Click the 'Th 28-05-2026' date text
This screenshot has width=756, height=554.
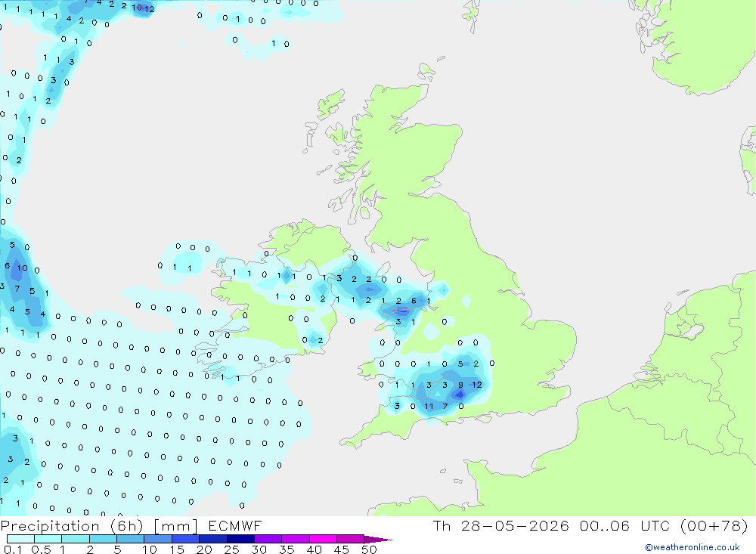(500, 525)
